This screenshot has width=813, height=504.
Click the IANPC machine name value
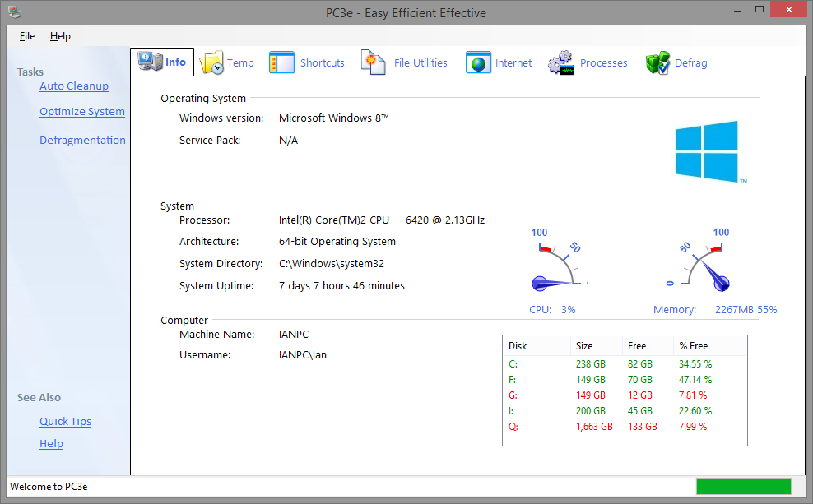click(294, 335)
